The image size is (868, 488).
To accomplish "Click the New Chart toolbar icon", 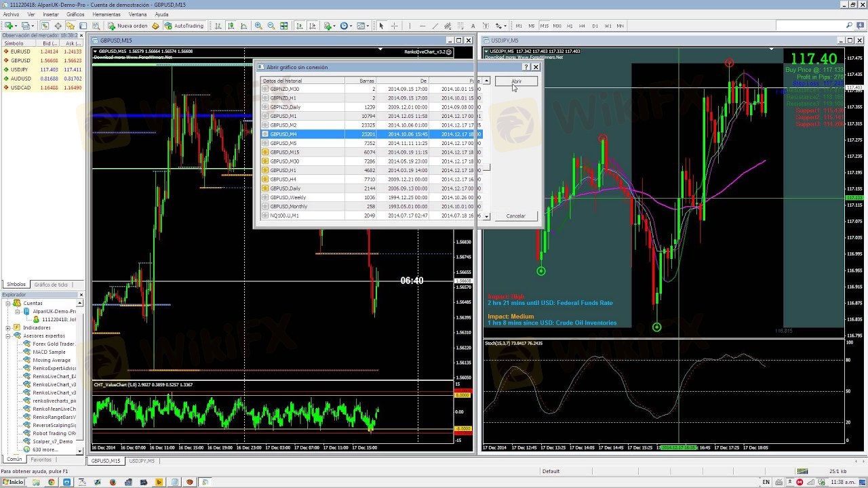I will (8, 26).
